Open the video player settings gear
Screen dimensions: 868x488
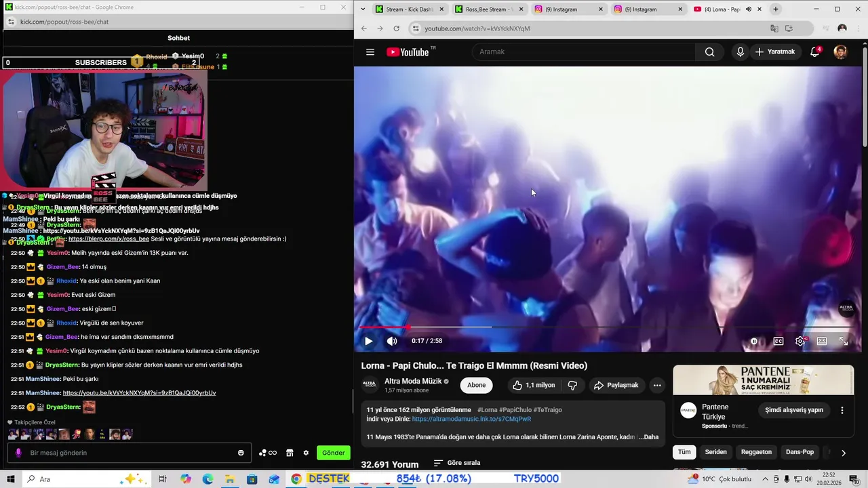click(800, 341)
